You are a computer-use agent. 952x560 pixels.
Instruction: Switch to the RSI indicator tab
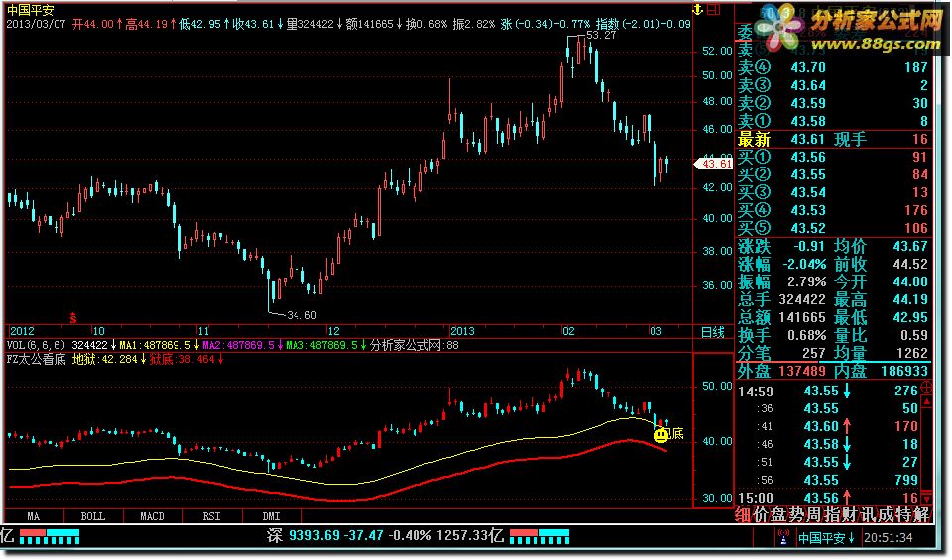point(212,517)
